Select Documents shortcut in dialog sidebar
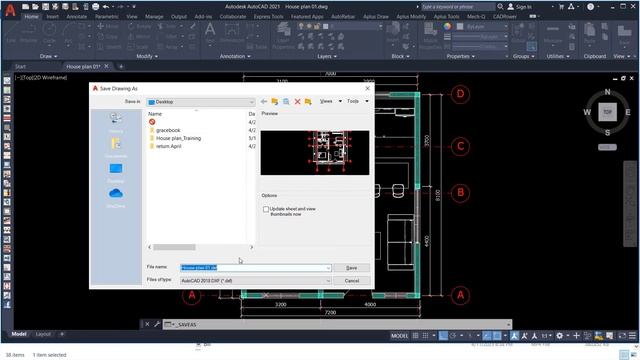 pos(116,147)
